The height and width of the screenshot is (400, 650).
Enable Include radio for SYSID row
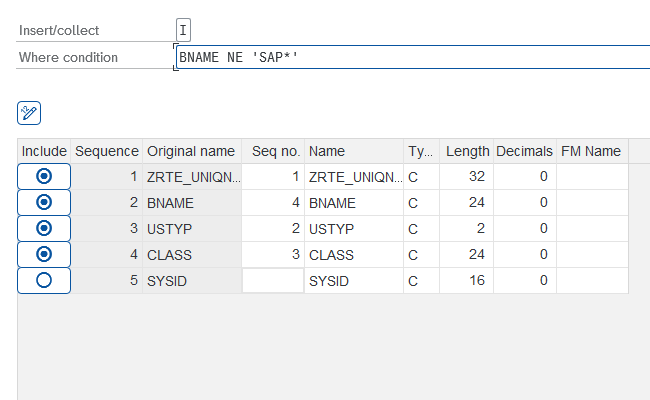43,281
